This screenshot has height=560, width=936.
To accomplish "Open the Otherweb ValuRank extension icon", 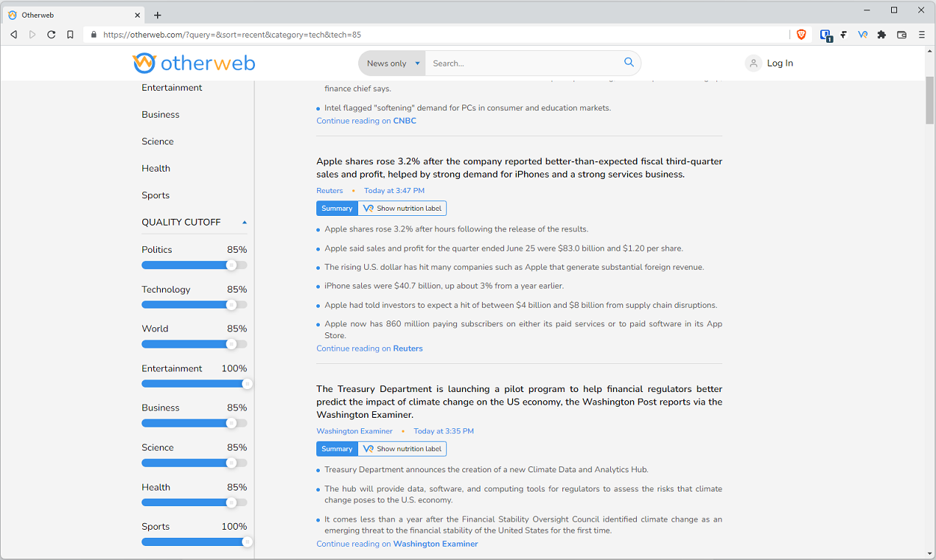I will click(862, 35).
